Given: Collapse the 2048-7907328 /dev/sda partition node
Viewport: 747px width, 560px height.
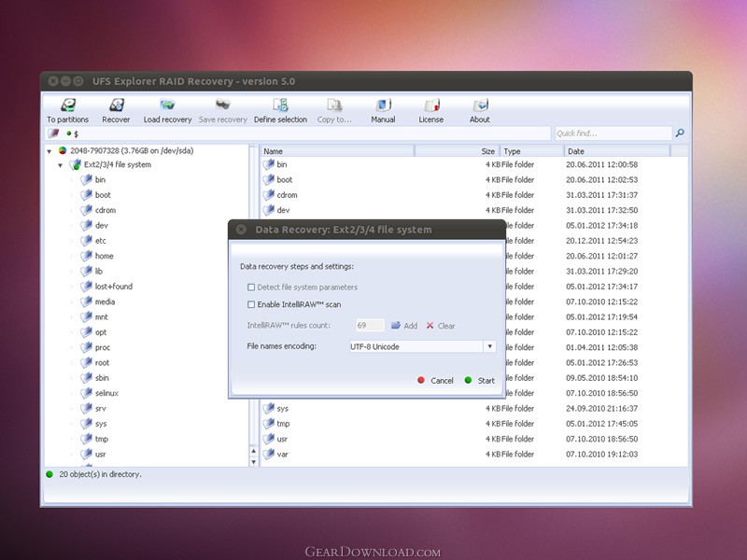Looking at the screenshot, I should coord(49,151).
